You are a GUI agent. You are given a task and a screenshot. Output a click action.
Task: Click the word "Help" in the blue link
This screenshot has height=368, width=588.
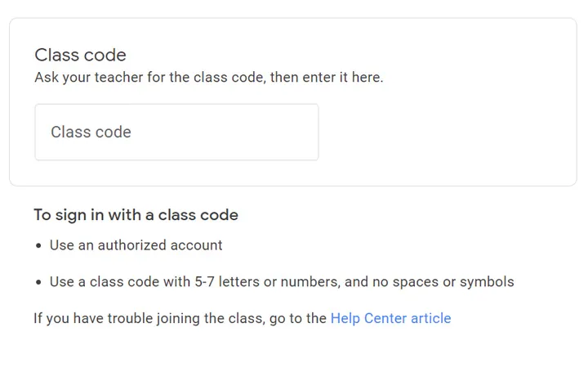click(346, 318)
